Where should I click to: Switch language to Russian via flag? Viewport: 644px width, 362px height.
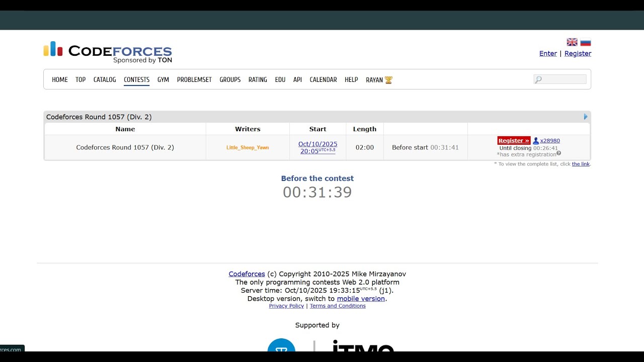pos(586,42)
